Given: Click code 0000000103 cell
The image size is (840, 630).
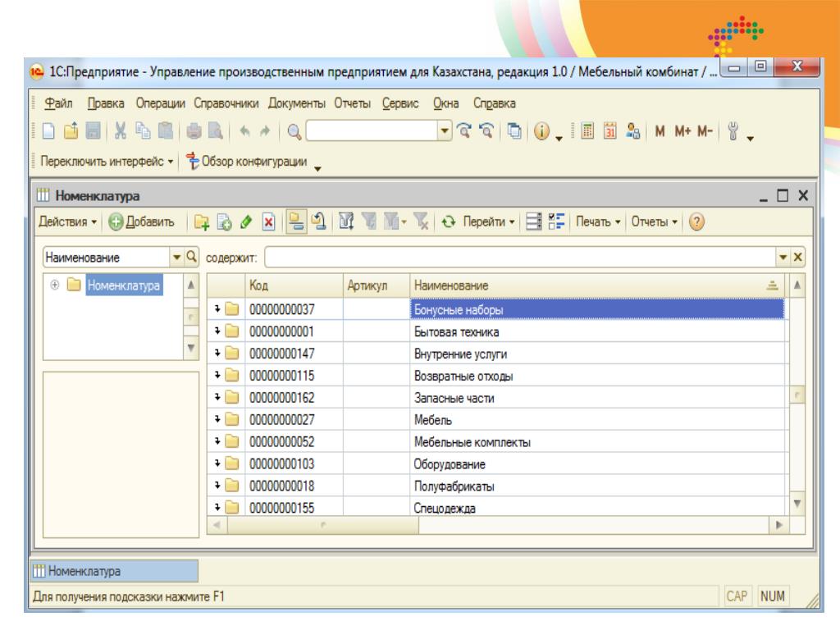Looking at the screenshot, I should click(x=294, y=464).
